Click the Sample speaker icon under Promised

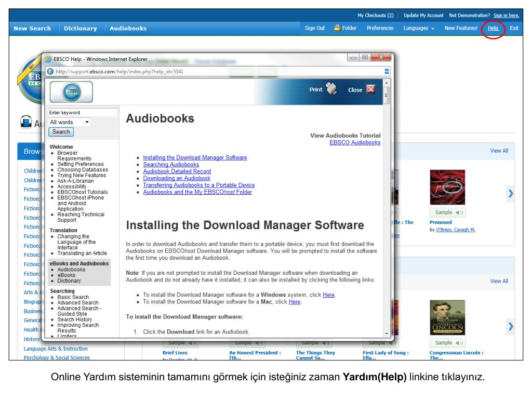click(x=459, y=212)
